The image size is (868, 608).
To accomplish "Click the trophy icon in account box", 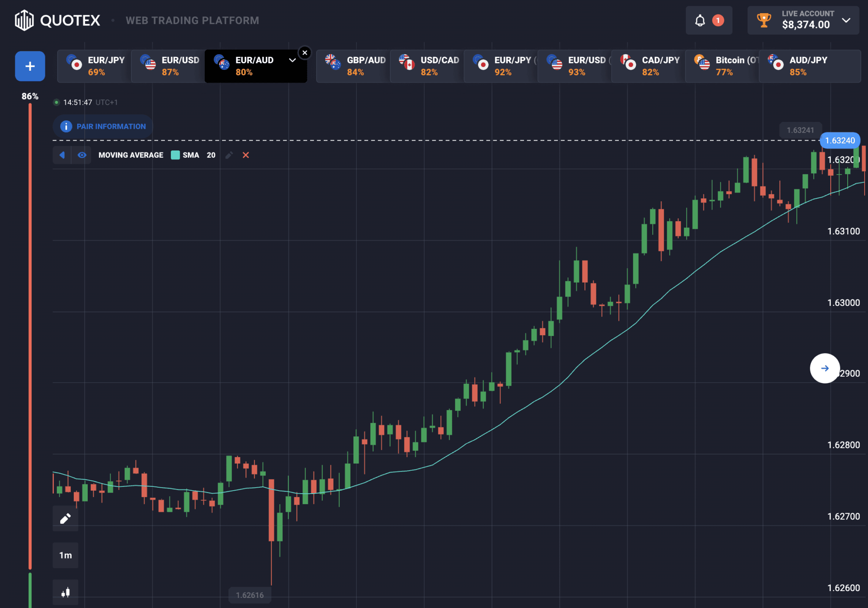I will [764, 20].
